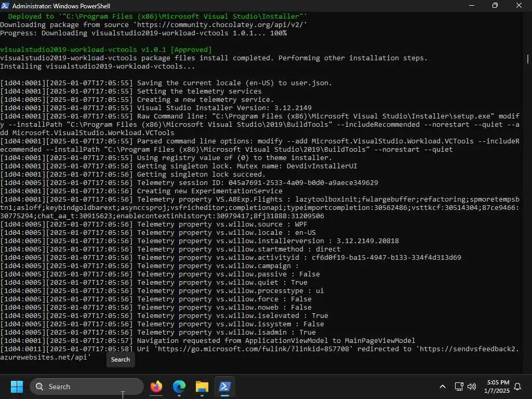The image size is (532, 399).
Task: Click 'Progress: Downloading' 100% line
Action: click(143, 33)
